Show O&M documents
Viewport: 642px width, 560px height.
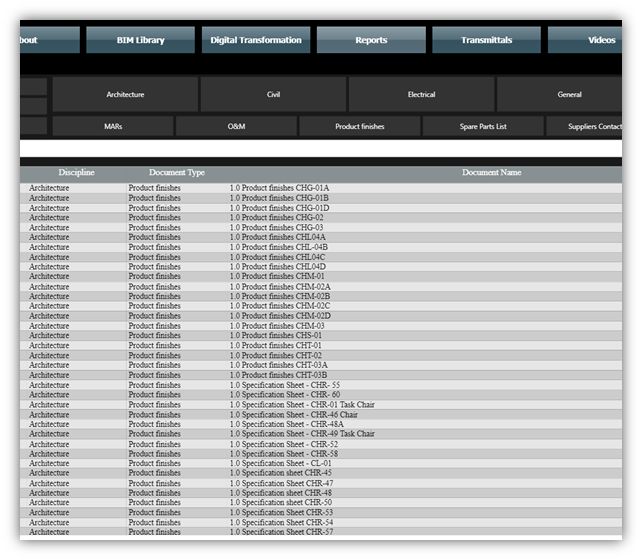click(236, 127)
